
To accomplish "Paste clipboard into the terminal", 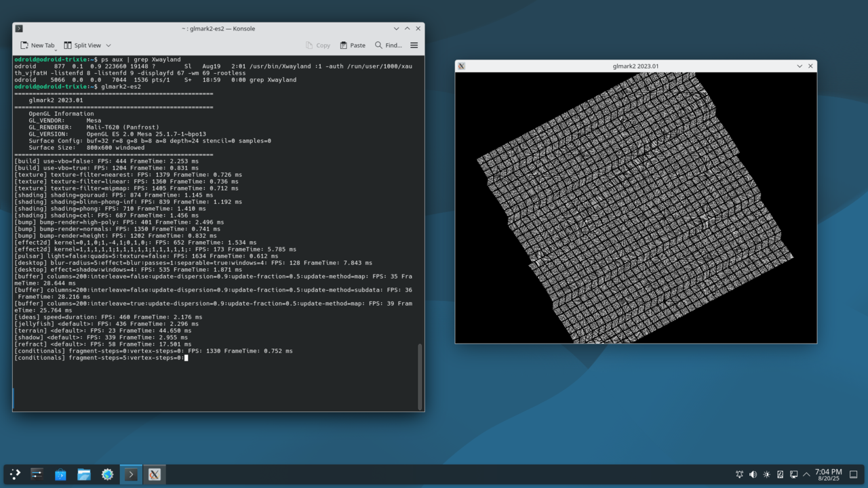I will (353, 45).
